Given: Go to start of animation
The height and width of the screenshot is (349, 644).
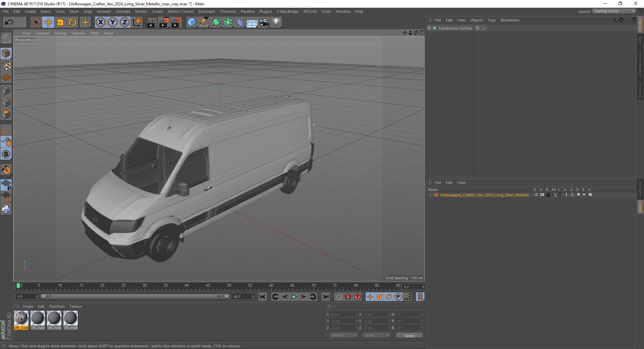Looking at the screenshot, I should click(263, 297).
